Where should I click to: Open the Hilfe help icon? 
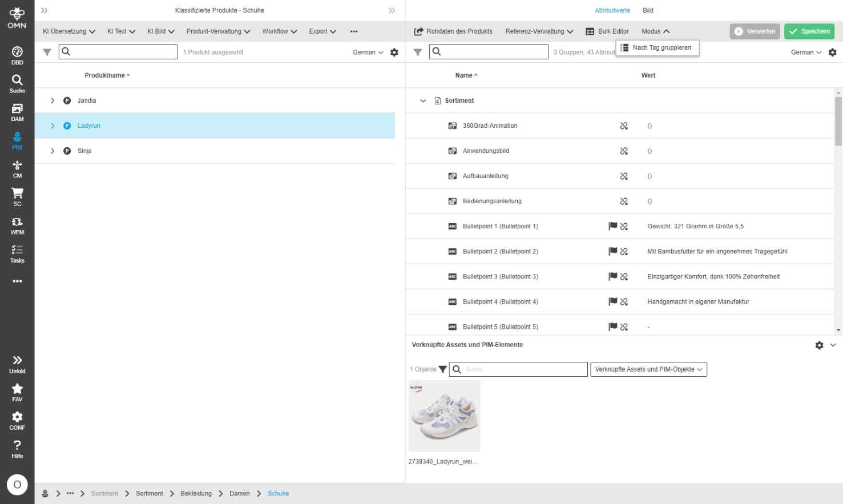17,449
